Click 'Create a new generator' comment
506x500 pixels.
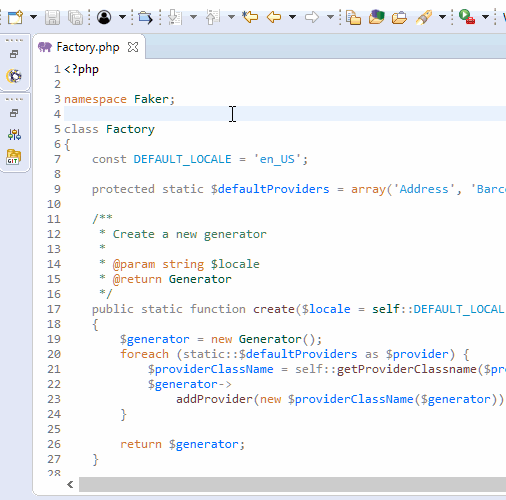click(190, 234)
